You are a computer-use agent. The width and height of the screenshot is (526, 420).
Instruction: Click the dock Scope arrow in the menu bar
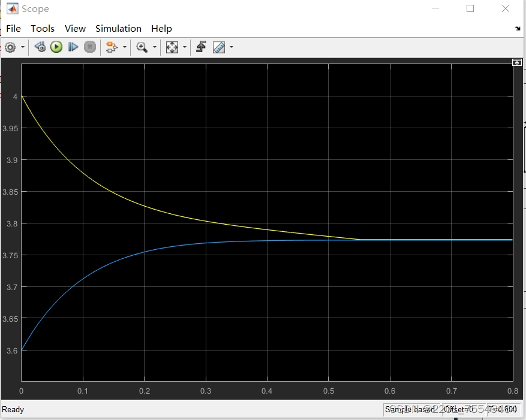point(518,29)
